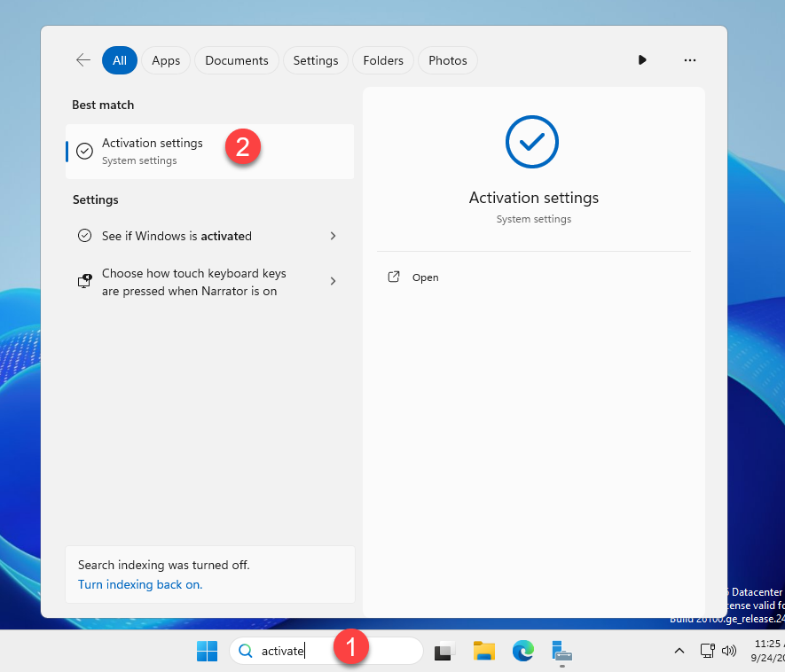785x672 pixels.
Task: Click the Open external-link icon in preview pane
Action: point(393,277)
